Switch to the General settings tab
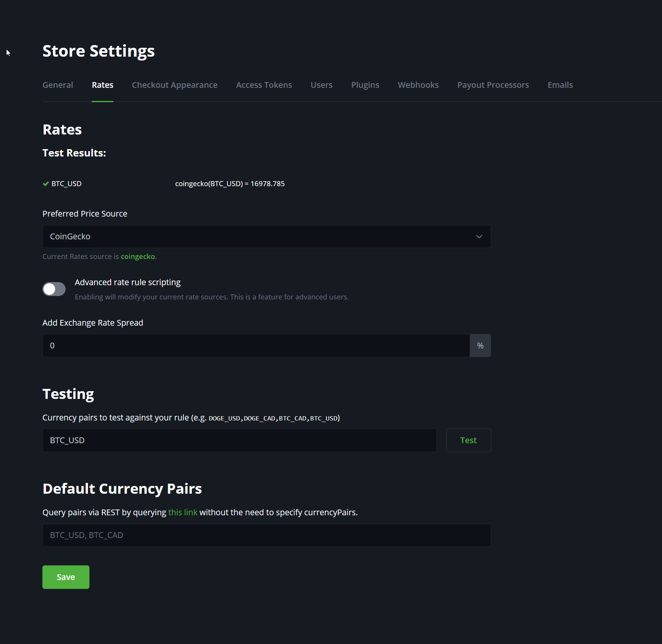 [x=57, y=85]
